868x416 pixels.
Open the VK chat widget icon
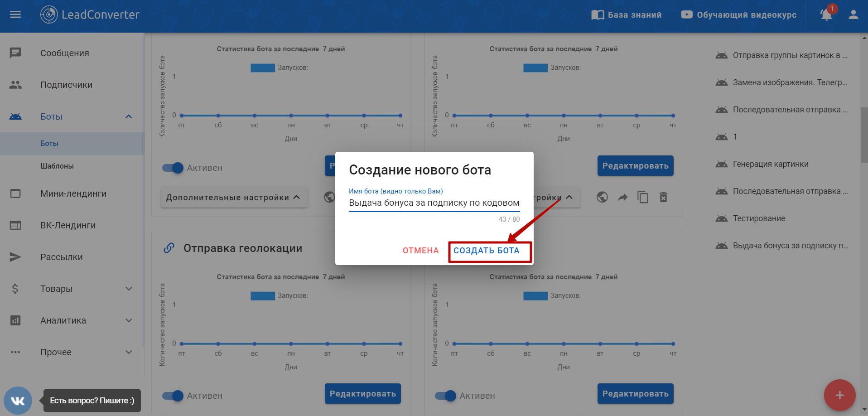18,401
